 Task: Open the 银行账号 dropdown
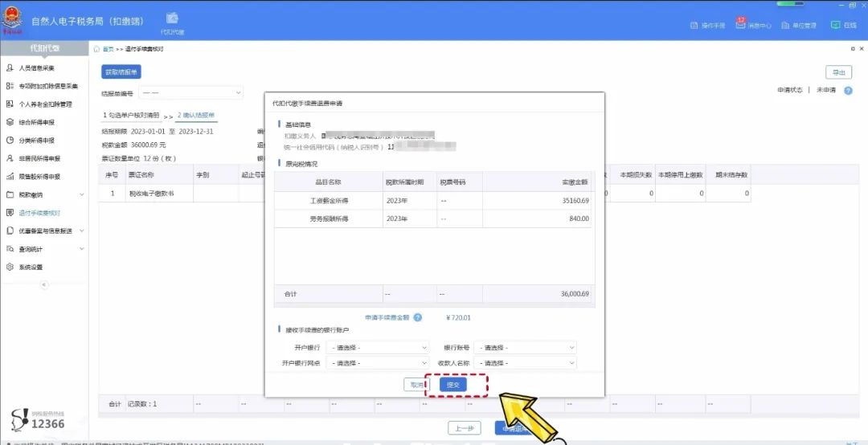(x=525, y=348)
